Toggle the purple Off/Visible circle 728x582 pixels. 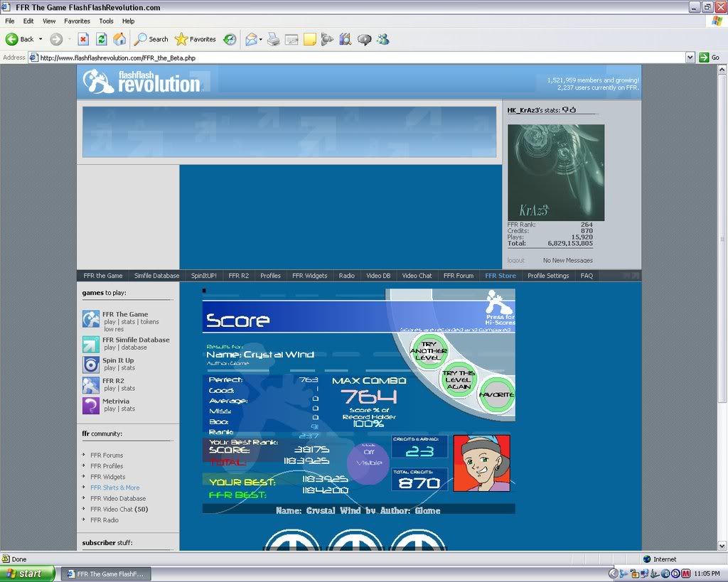[x=368, y=463]
